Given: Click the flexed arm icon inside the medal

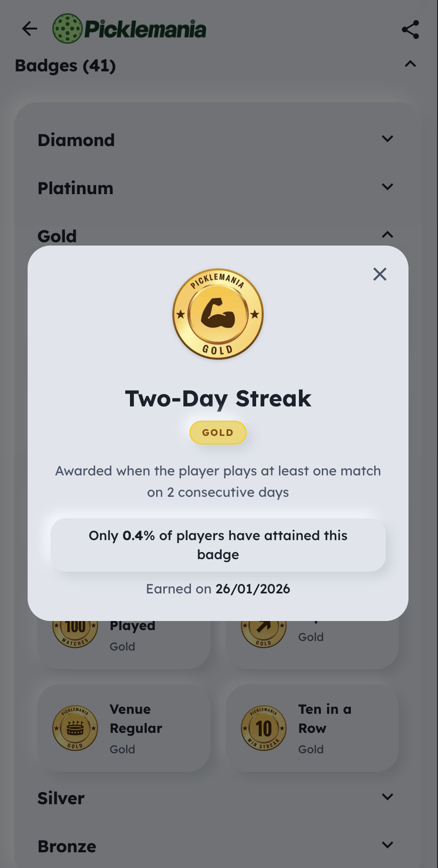Looking at the screenshot, I should 218,313.
